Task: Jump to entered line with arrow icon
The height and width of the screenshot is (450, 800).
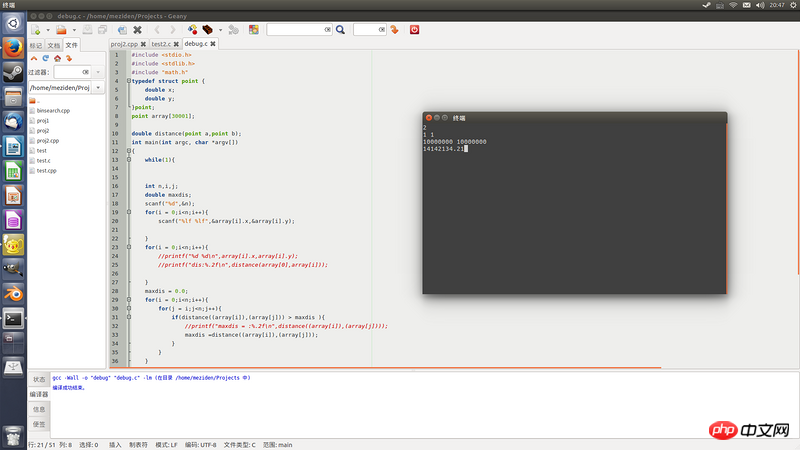Action: click(394, 30)
